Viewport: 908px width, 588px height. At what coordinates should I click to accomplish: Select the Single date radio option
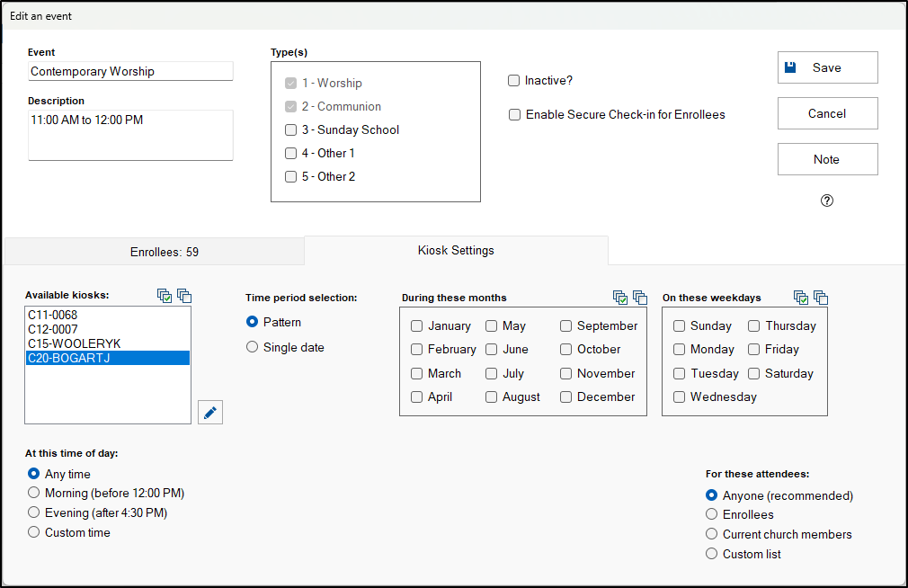pyautogui.click(x=253, y=347)
